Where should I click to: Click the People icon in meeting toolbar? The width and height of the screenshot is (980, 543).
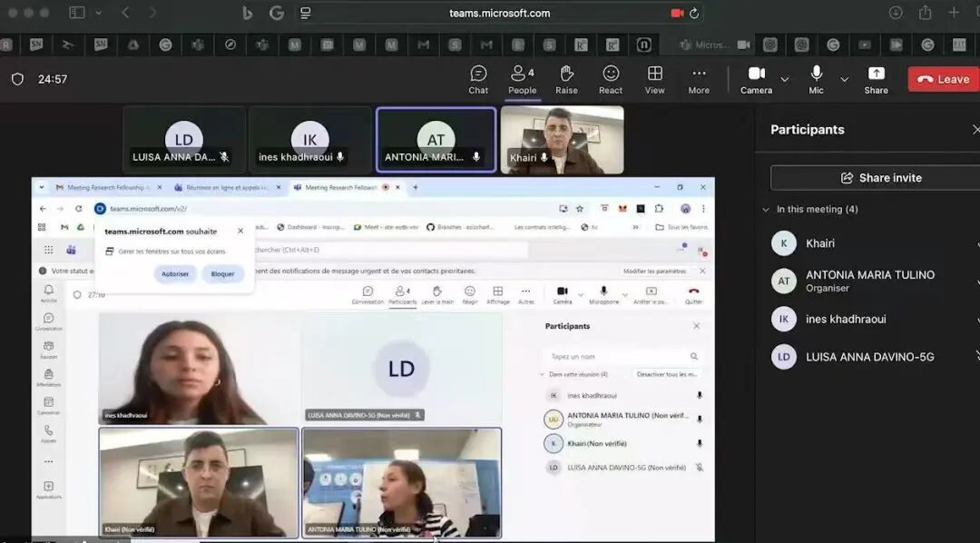[x=522, y=79]
